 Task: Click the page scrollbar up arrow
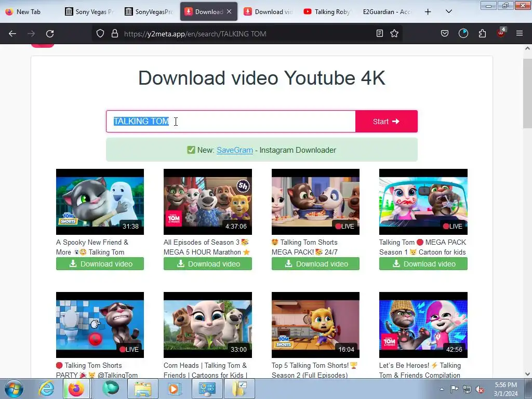(527, 48)
